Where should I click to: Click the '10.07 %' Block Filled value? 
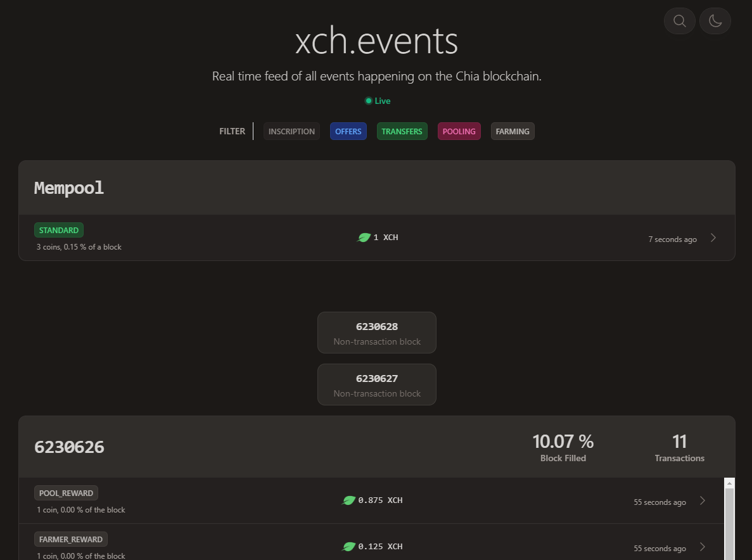click(x=563, y=442)
